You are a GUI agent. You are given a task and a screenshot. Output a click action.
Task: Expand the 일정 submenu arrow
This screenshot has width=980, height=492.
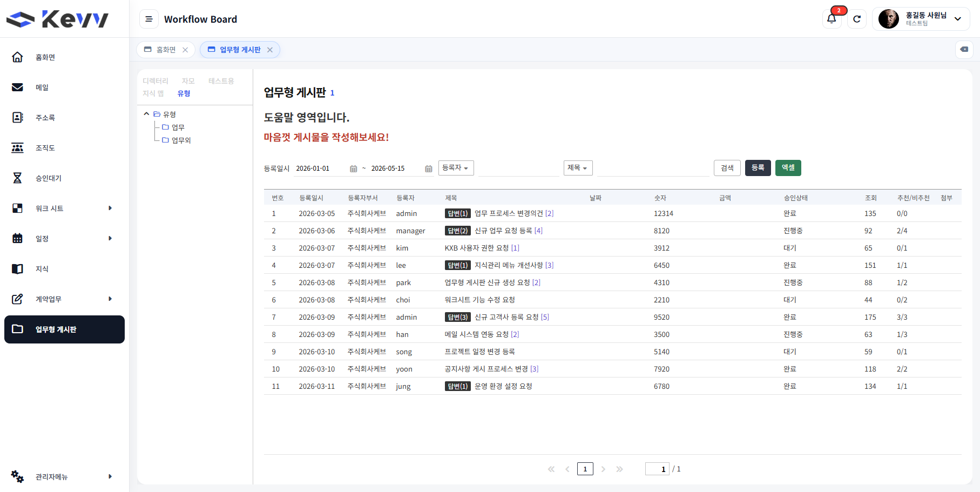[110, 238]
